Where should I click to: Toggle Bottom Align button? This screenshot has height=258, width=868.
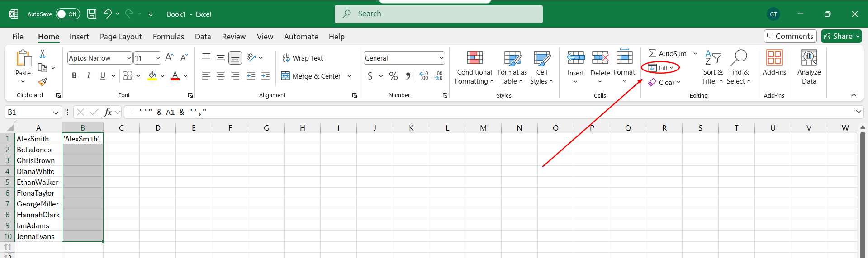[235, 57]
